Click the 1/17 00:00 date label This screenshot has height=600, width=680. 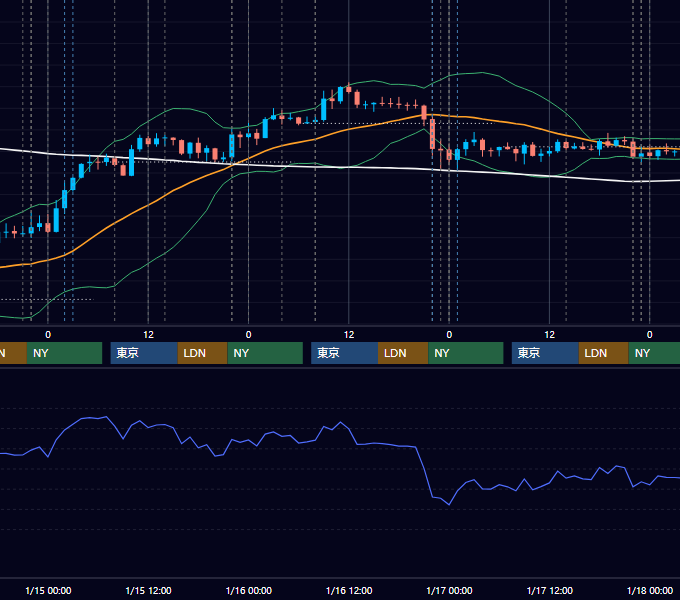449,590
